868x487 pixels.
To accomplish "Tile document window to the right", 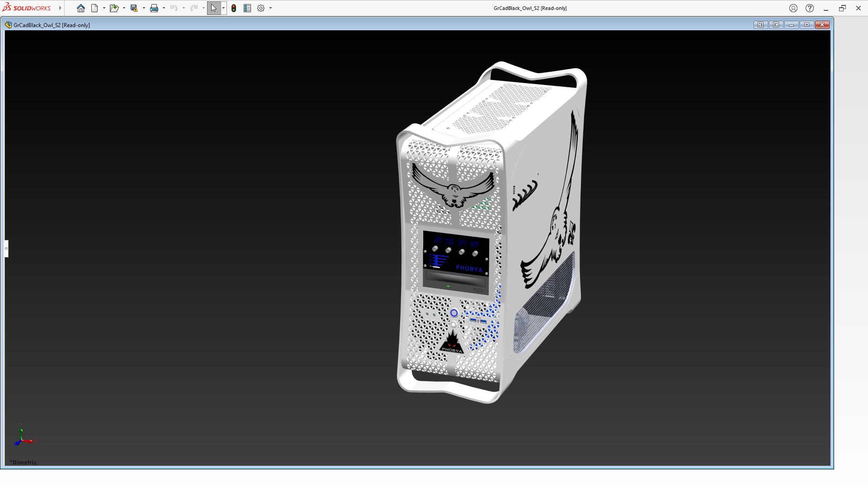I will click(776, 25).
